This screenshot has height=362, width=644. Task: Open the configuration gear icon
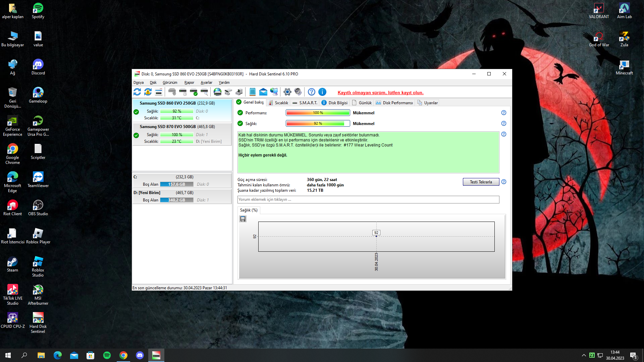tap(287, 92)
